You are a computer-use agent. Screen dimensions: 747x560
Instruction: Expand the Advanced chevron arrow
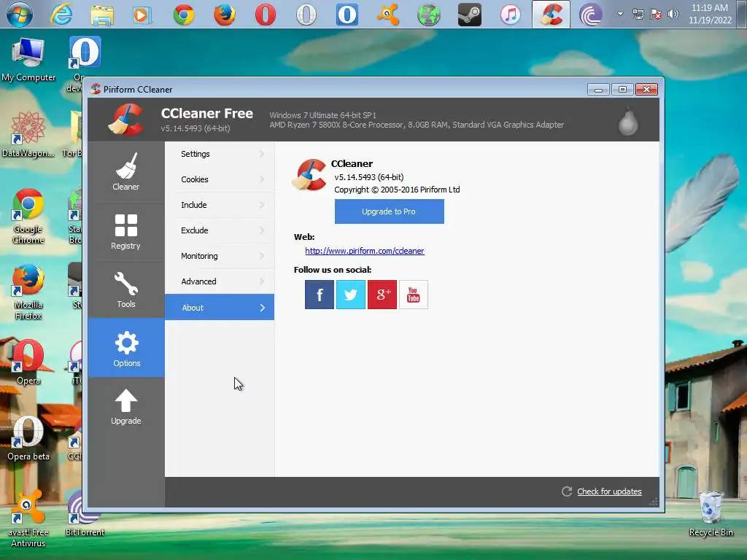262,281
